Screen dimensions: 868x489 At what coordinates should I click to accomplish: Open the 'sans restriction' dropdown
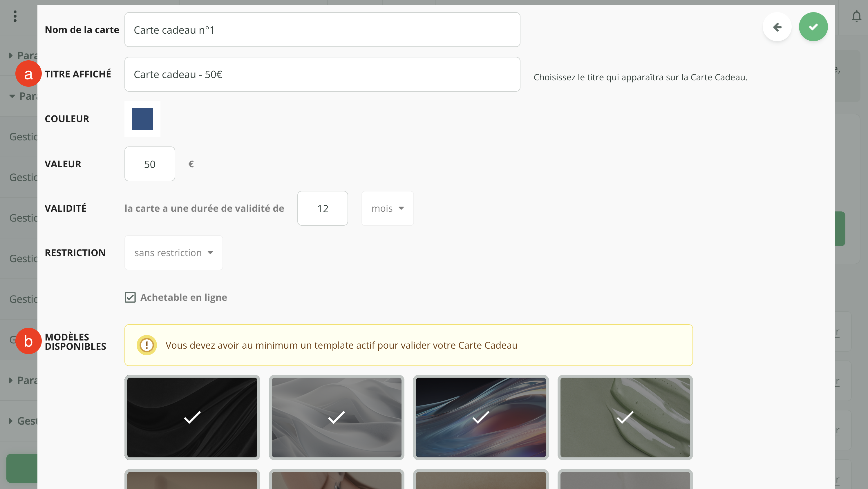point(173,253)
